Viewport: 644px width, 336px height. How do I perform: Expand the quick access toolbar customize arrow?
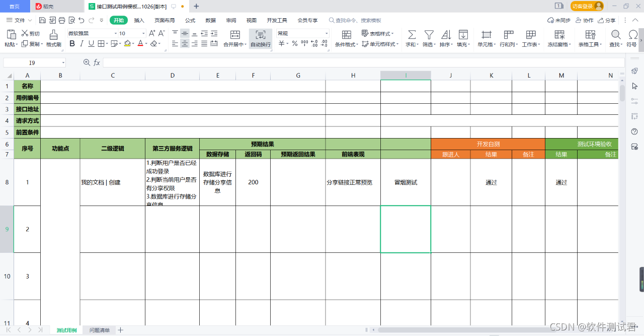point(102,20)
